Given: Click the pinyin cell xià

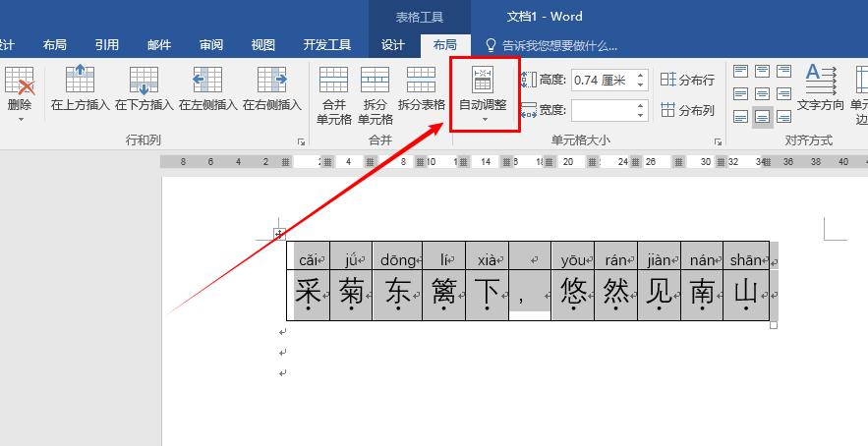Looking at the screenshot, I should click(x=488, y=255).
